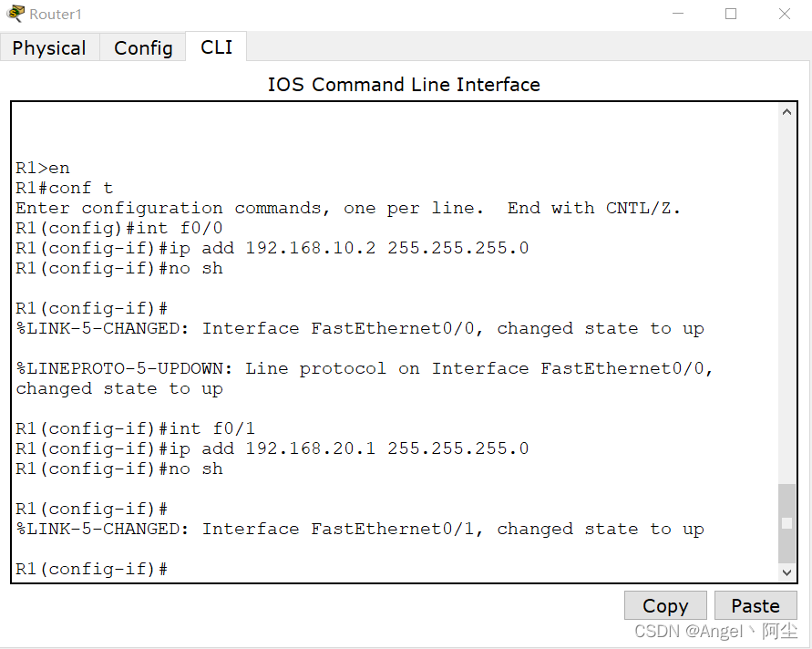
Task: Click the terminal scrollbar thumb
Action: point(787,523)
